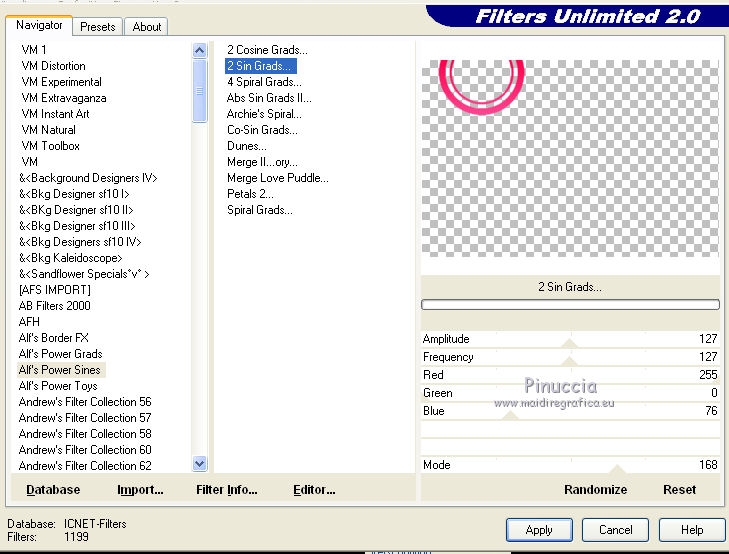The width and height of the screenshot is (729, 554).
Task: Select AB Filters 2000 category
Action: 54,306
